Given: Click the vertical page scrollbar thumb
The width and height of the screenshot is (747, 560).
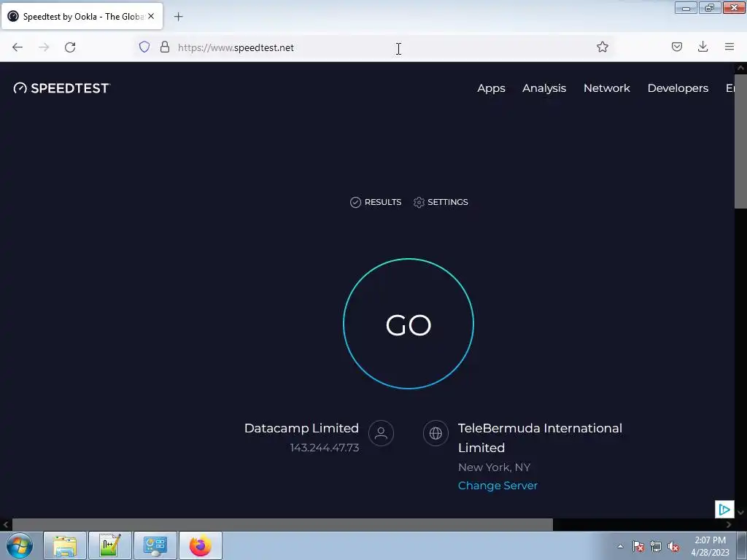Looking at the screenshot, I should coord(740,141).
